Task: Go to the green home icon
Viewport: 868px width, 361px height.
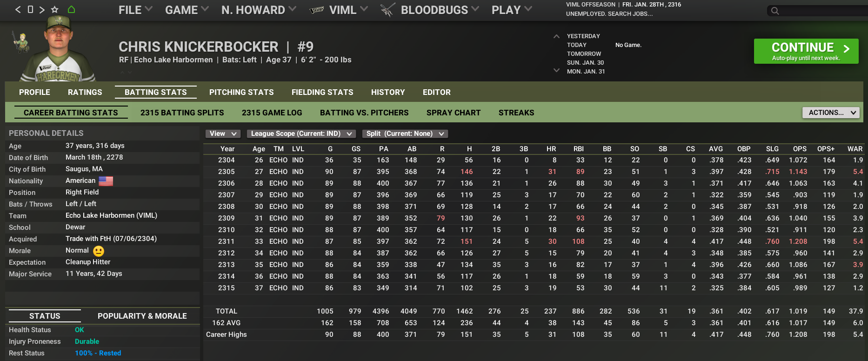Action: click(x=71, y=9)
